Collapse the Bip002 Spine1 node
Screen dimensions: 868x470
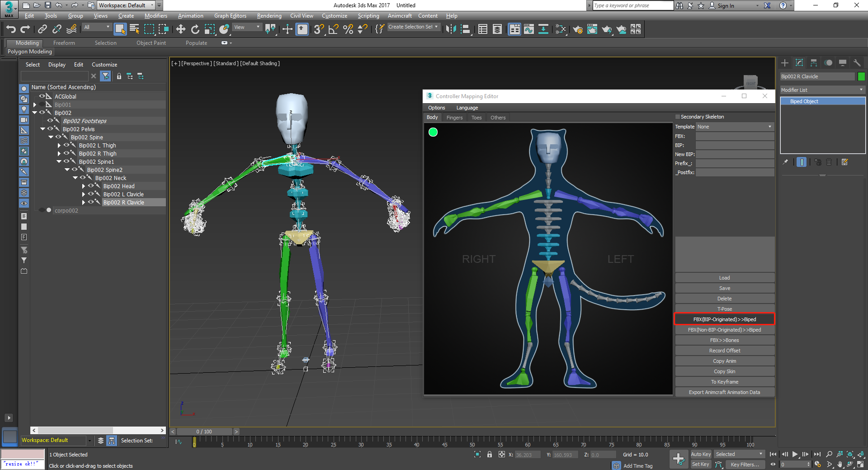(x=59, y=161)
